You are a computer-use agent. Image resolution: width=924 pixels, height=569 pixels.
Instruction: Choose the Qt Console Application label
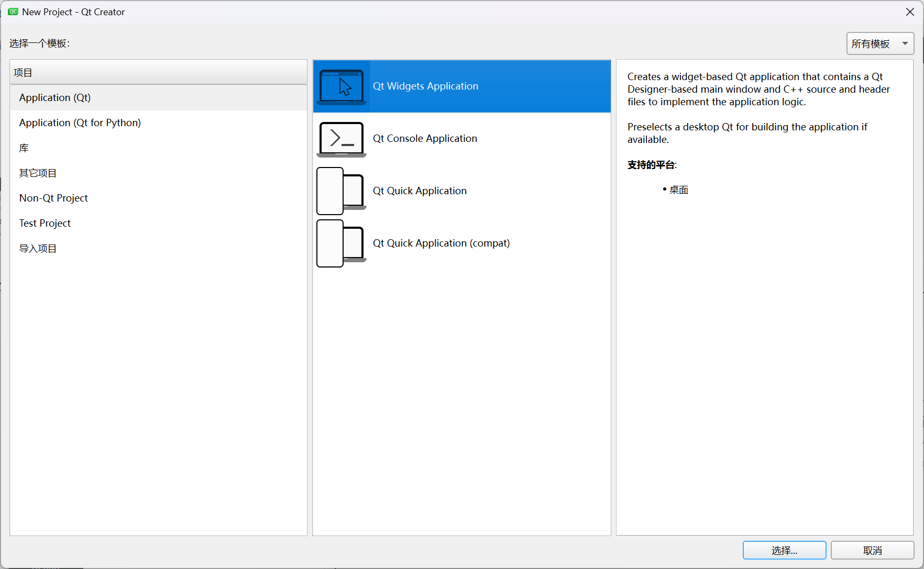click(425, 139)
